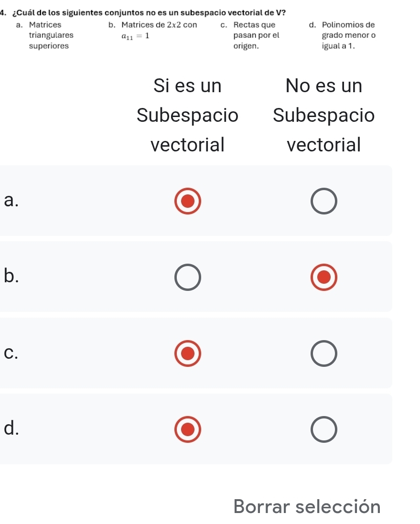Choose 'No es un Subespacio' for row a
The height and width of the screenshot is (524, 420).
pos(324,202)
